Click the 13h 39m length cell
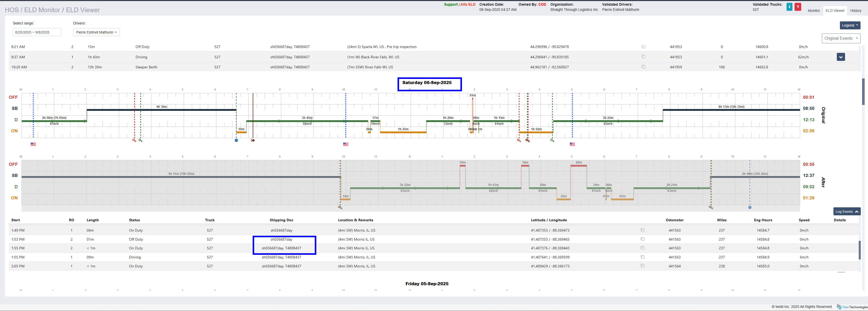 tap(95, 67)
